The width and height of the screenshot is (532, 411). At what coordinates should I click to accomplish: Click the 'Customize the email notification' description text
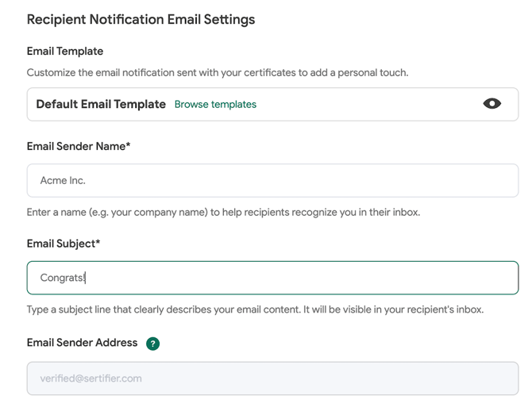(x=217, y=72)
